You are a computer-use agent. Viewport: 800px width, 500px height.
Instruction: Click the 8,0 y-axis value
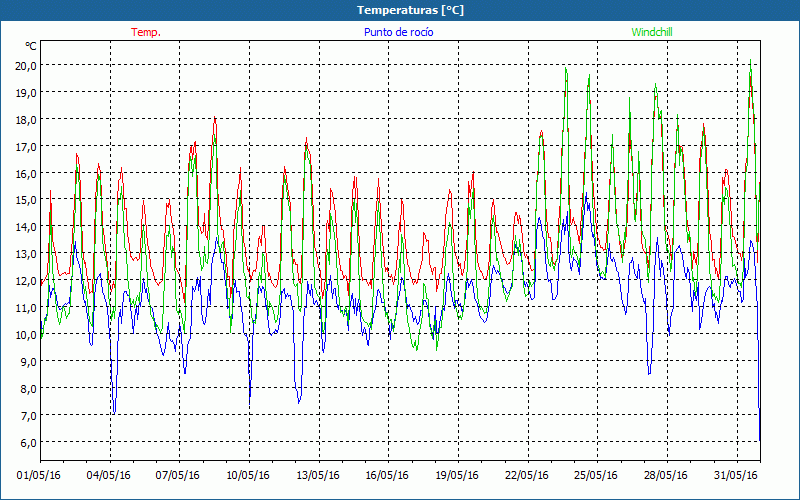(28, 389)
